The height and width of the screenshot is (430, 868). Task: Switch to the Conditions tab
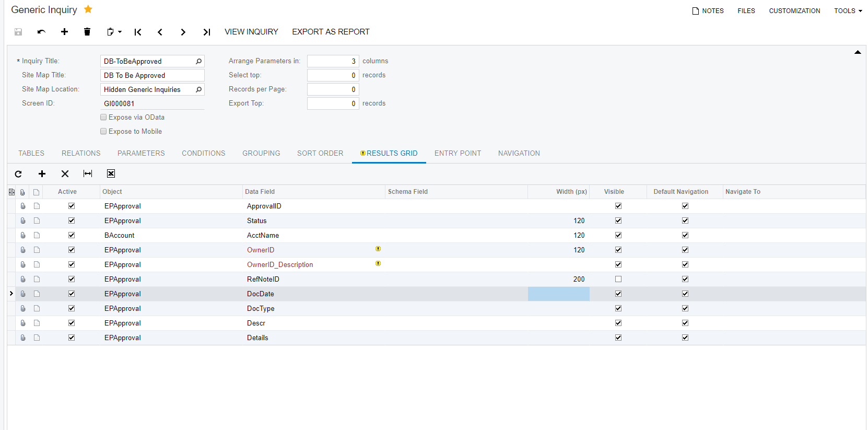pyautogui.click(x=203, y=154)
